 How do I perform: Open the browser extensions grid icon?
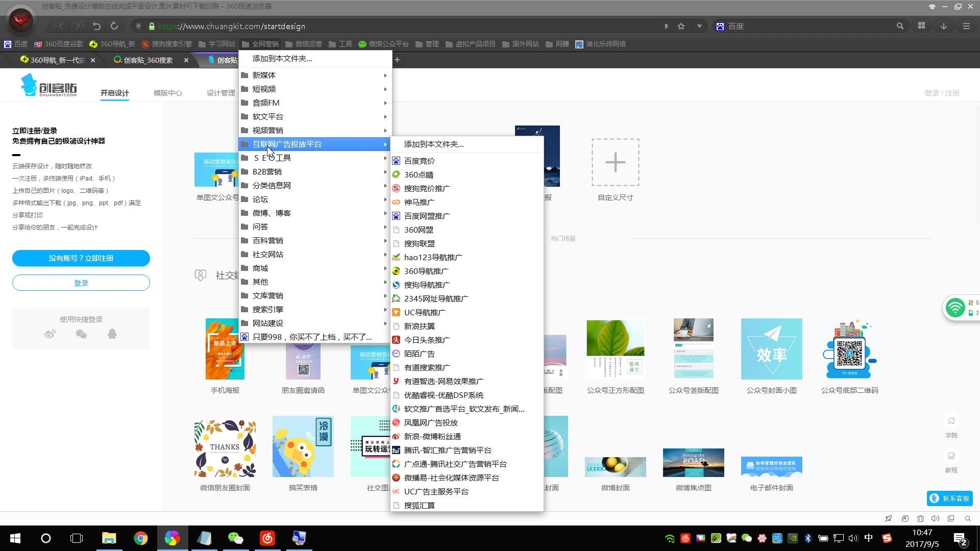click(x=921, y=26)
